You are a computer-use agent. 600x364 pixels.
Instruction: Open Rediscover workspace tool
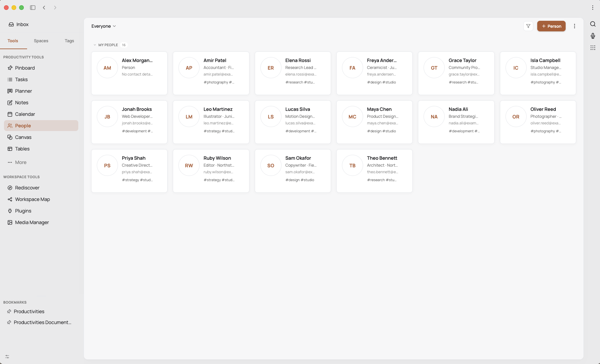click(x=41, y=188)
